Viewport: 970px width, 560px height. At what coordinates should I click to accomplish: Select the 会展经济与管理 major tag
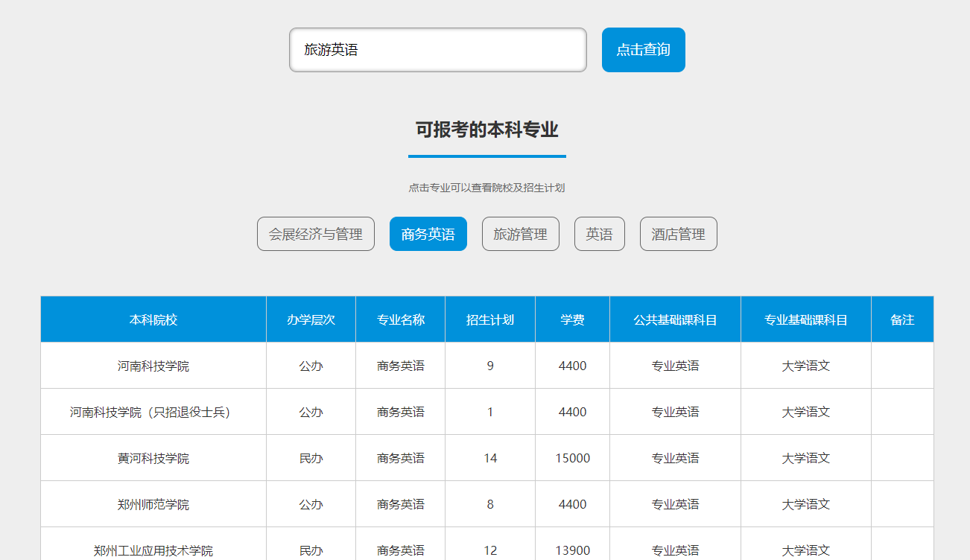(x=316, y=234)
